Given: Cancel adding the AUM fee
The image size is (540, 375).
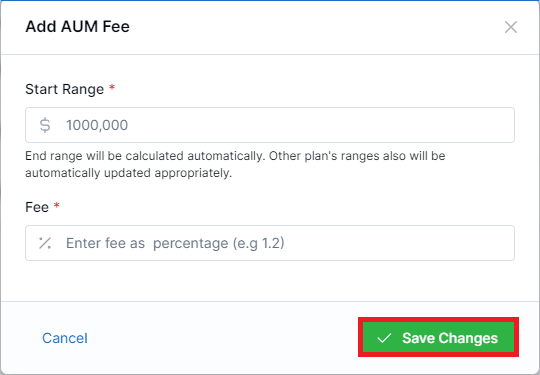Looking at the screenshot, I should pos(65,338).
